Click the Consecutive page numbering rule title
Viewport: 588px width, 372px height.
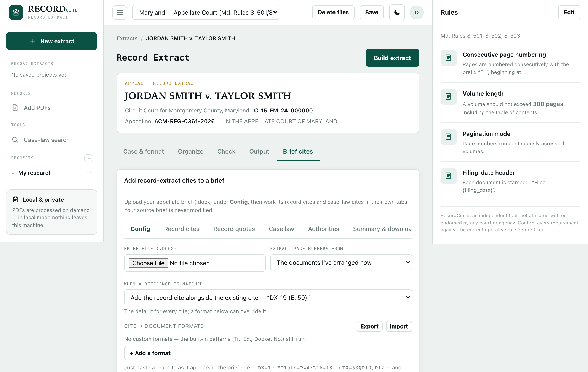504,55
